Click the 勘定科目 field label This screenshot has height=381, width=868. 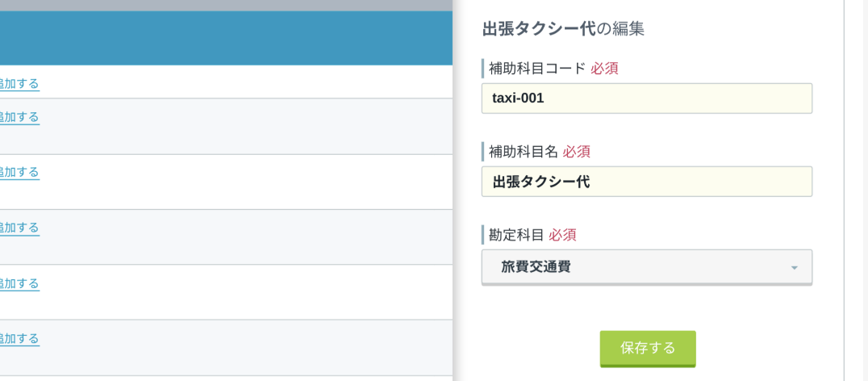516,235
